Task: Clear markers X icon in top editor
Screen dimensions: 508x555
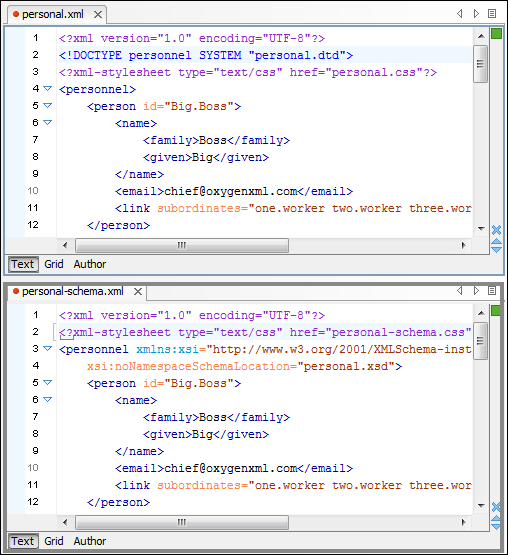Action: pyautogui.click(x=497, y=230)
